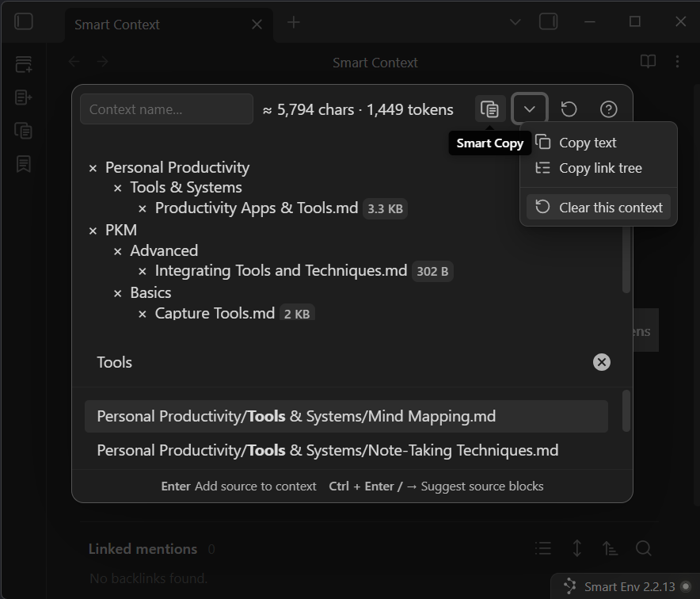This screenshot has height=599, width=700.
Task: Toggle the left sidebar icon
Action: tap(24, 22)
